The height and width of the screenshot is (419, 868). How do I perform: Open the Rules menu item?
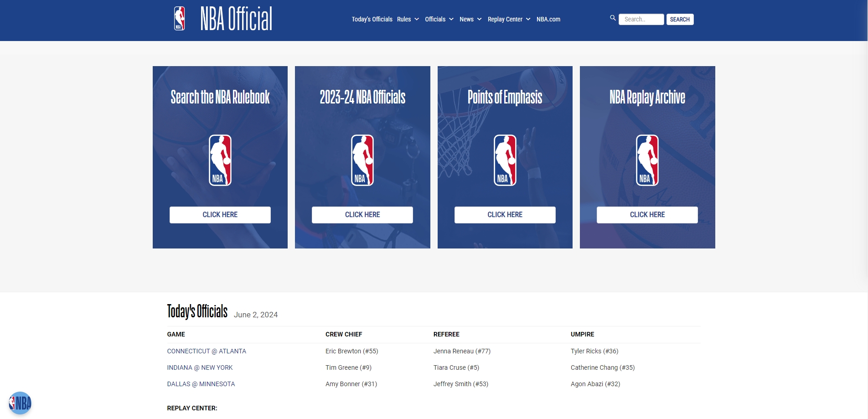click(404, 19)
